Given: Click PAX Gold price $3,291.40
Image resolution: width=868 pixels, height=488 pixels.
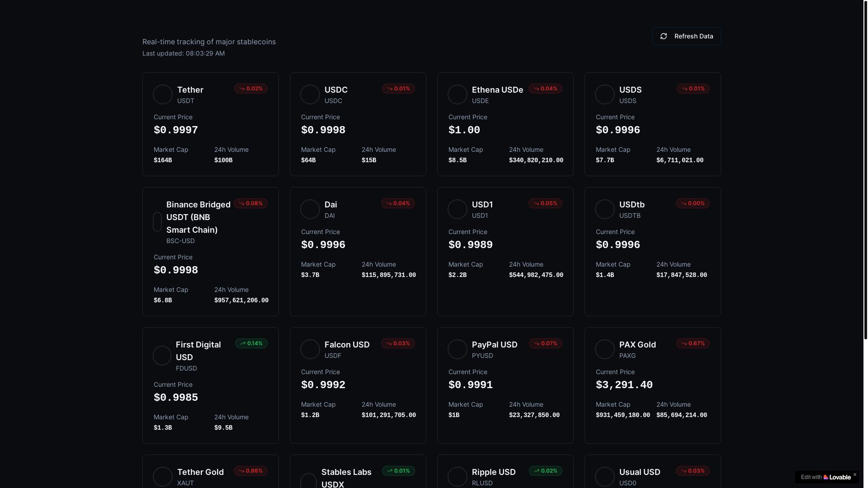Looking at the screenshot, I should coord(624,385).
